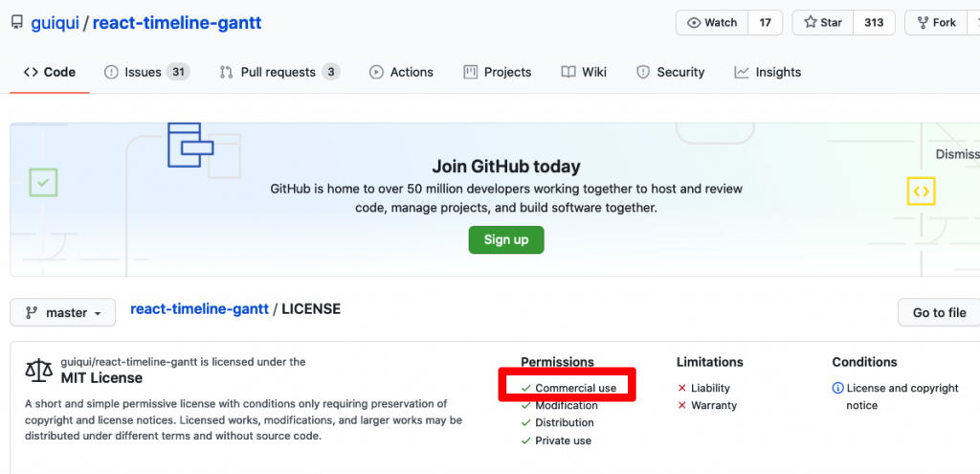Open the stargazers count 313

click(874, 23)
